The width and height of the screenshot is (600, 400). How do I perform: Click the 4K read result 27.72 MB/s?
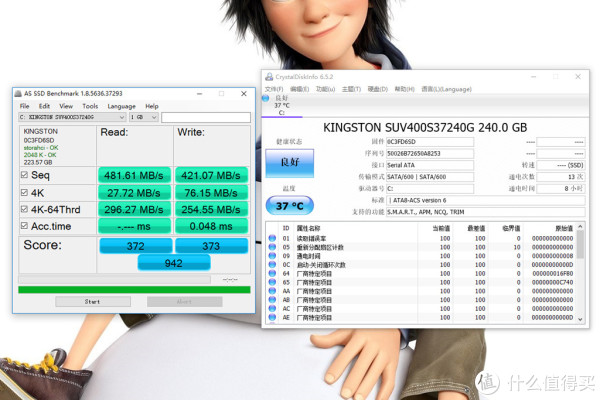134,193
